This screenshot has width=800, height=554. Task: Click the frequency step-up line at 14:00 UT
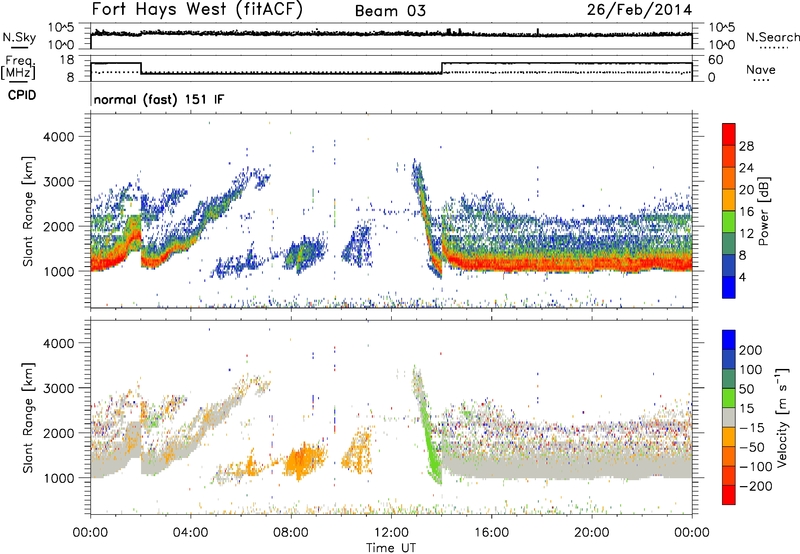[442, 68]
